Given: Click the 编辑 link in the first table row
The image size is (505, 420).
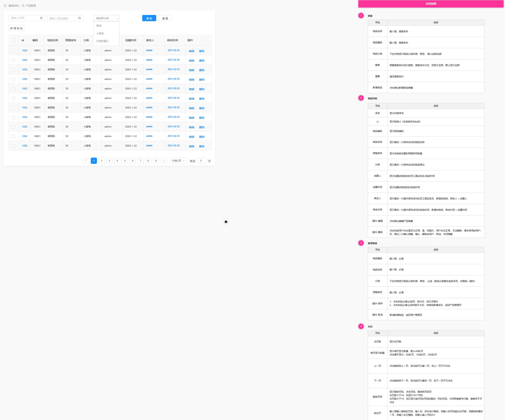Looking at the screenshot, I should pyautogui.click(x=191, y=51).
